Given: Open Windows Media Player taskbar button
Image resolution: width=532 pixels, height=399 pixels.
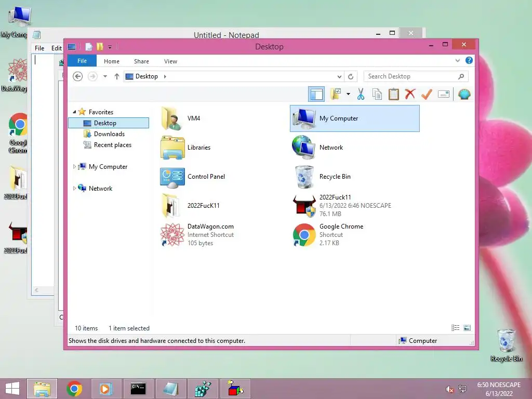Looking at the screenshot, I should tap(105, 389).
